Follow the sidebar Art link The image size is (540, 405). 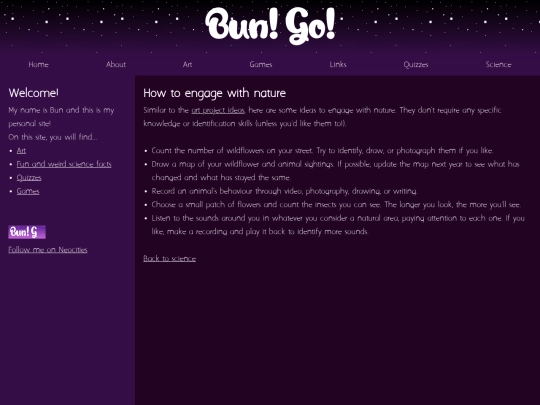click(21, 150)
